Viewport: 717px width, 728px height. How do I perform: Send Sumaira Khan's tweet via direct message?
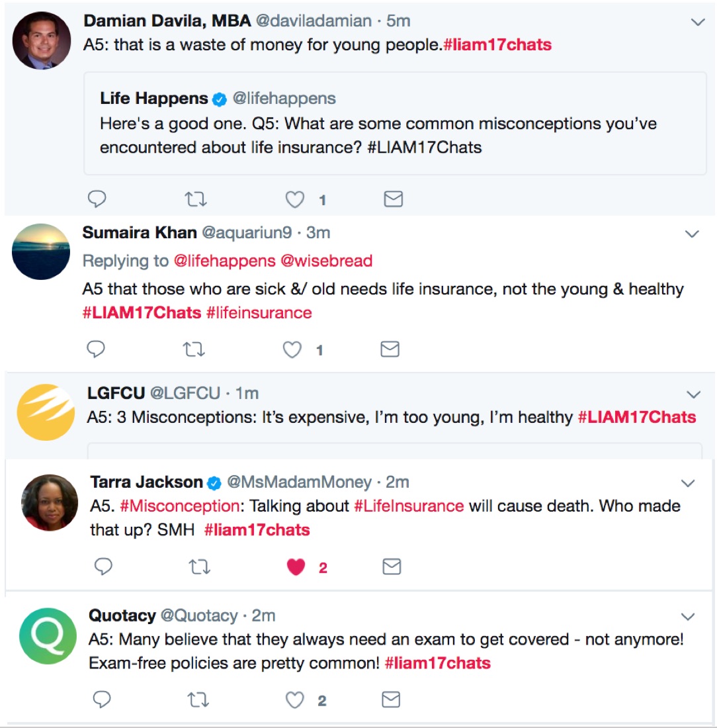[x=390, y=349]
